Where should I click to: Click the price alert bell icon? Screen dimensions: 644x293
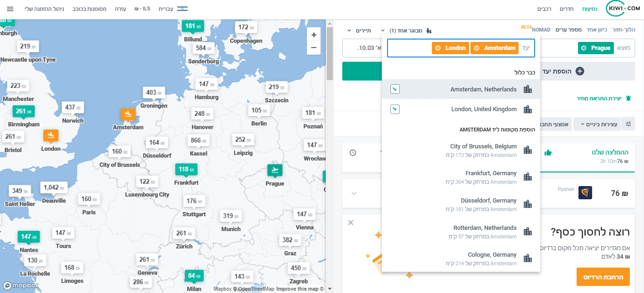tap(628, 98)
